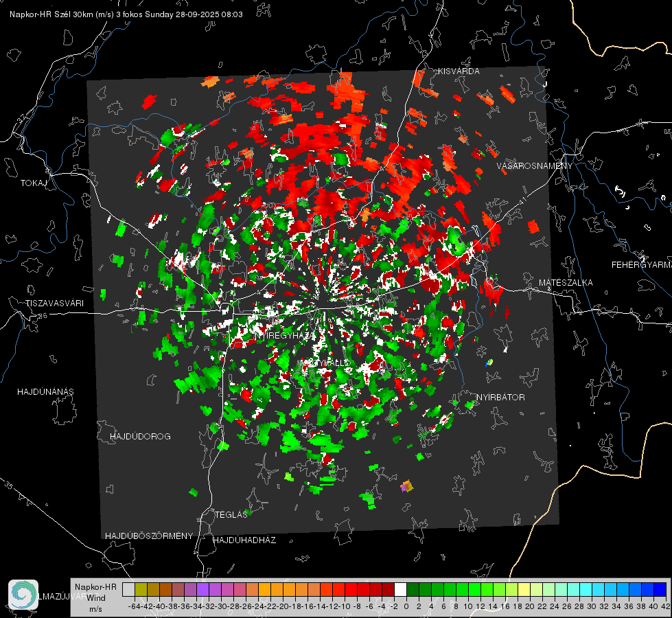
Task: Select the white zero-velocity legend swatch
Action: 400,589
